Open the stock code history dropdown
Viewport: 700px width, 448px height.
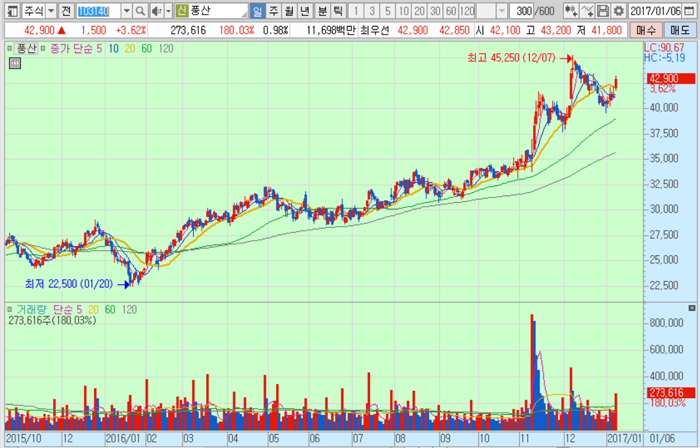(126, 10)
